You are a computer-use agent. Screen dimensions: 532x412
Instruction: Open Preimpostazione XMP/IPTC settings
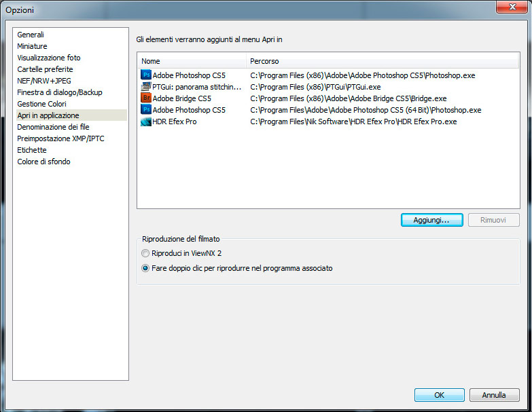pos(60,138)
